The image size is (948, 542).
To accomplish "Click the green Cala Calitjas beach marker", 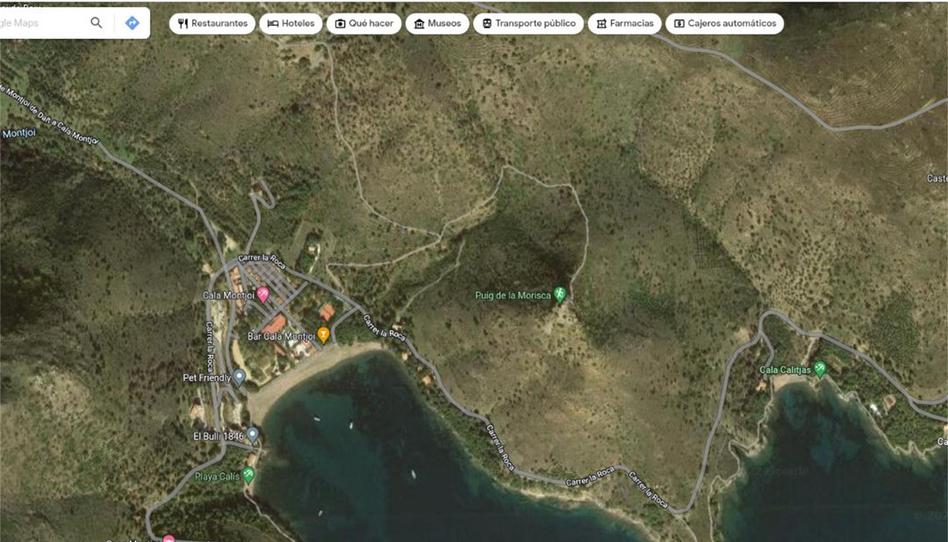I will click(x=820, y=369).
